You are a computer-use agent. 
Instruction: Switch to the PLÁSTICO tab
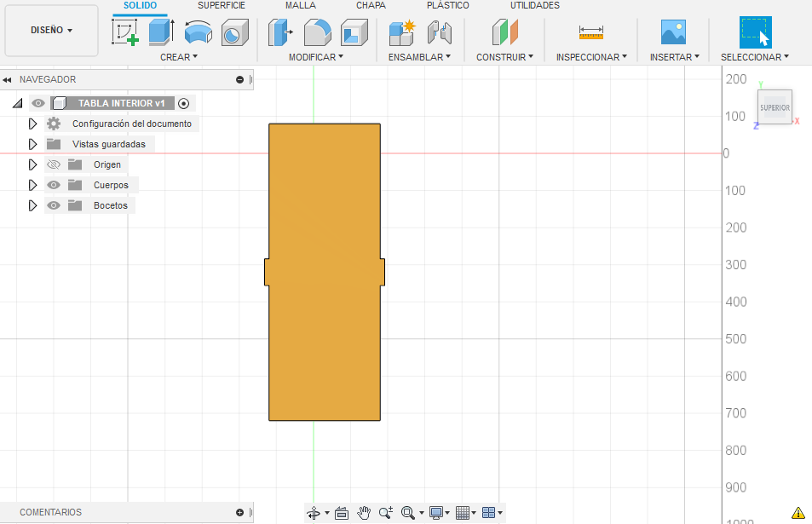(x=448, y=5)
